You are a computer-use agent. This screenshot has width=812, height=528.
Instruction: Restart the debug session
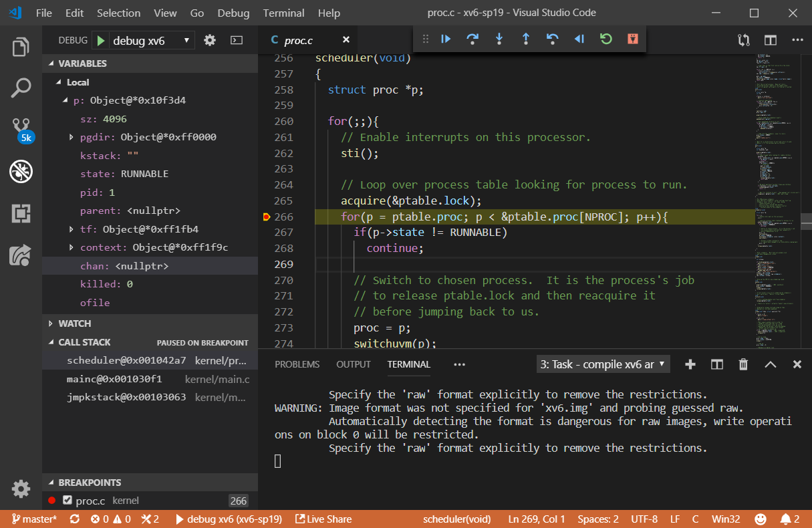tap(606, 39)
